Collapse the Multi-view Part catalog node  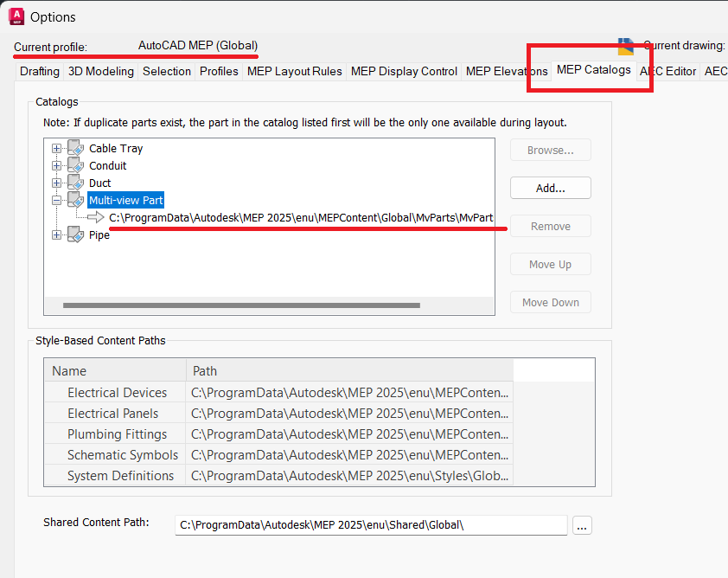point(56,200)
